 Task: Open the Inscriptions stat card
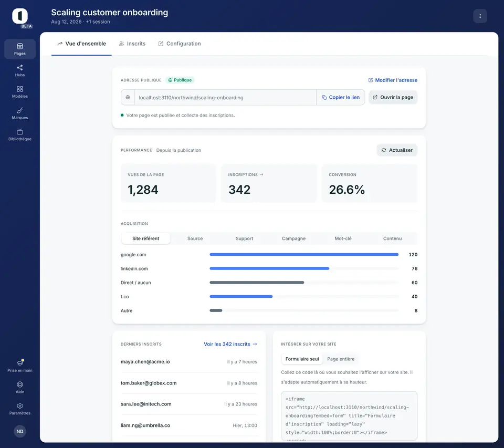[x=269, y=183]
